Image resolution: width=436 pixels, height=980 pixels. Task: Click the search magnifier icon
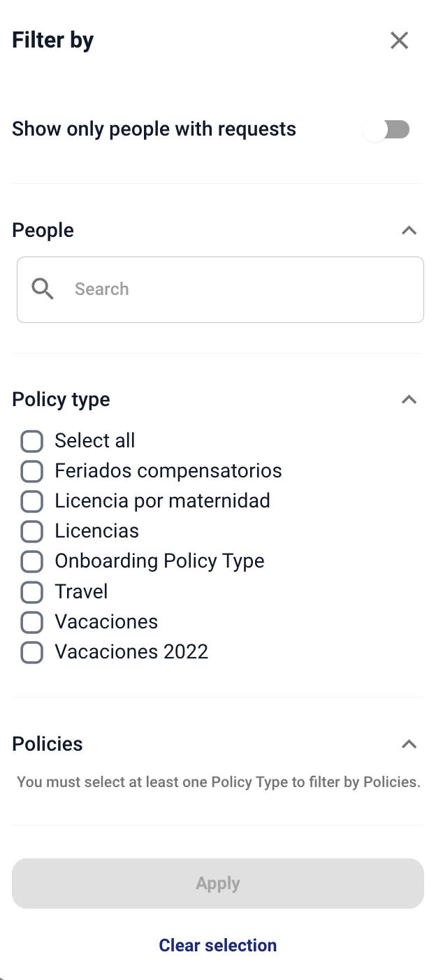(x=43, y=289)
